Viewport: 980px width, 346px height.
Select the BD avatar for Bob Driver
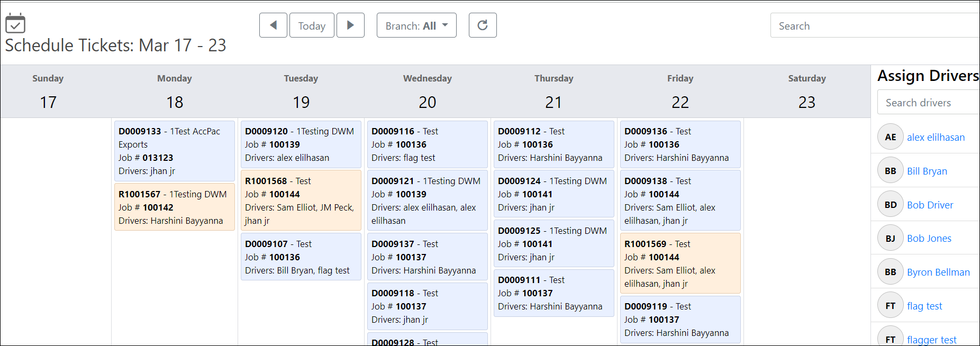click(x=891, y=205)
